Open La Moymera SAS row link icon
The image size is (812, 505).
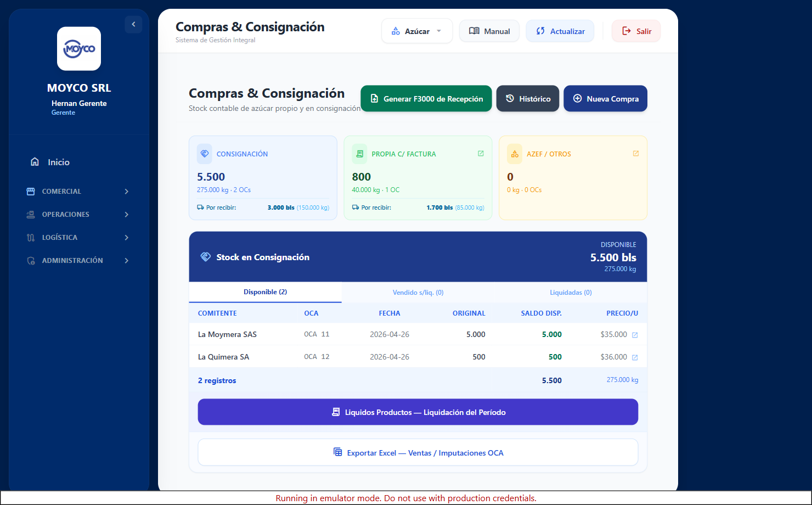coord(635,335)
